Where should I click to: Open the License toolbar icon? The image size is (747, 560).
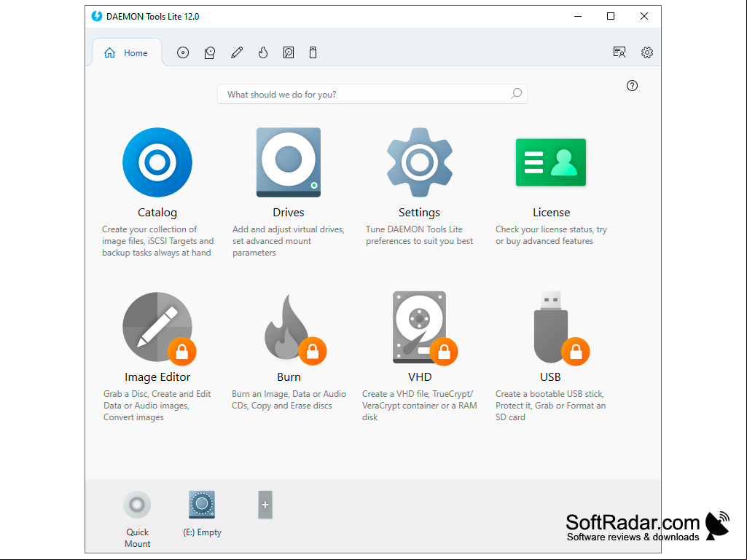[x=619, y=52]
